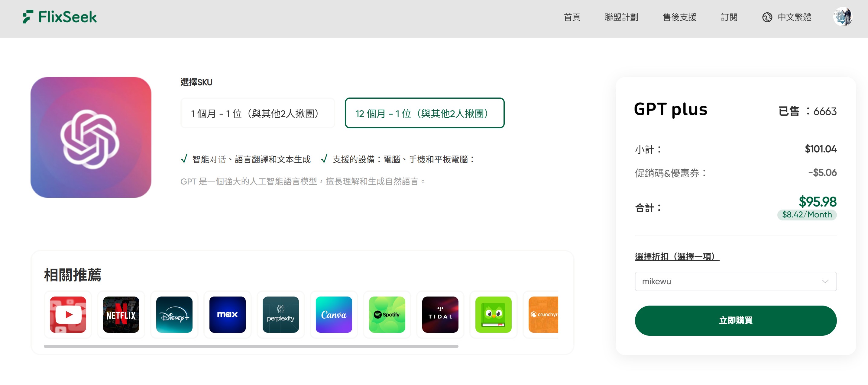Open the Spotify recommendation icon
The height and width of the screenshot is (385, 868).
coord(387,314)
